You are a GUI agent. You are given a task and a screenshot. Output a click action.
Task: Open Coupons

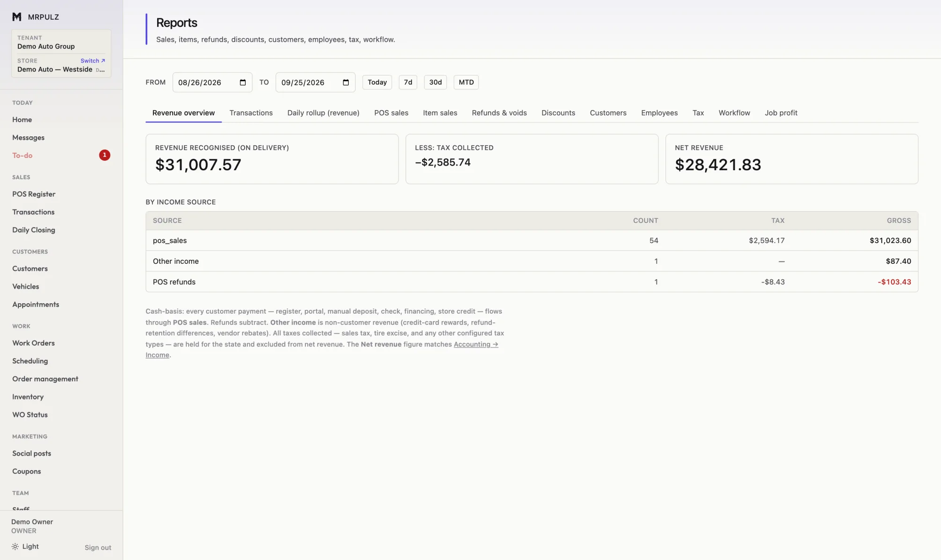tap(26, 472)
